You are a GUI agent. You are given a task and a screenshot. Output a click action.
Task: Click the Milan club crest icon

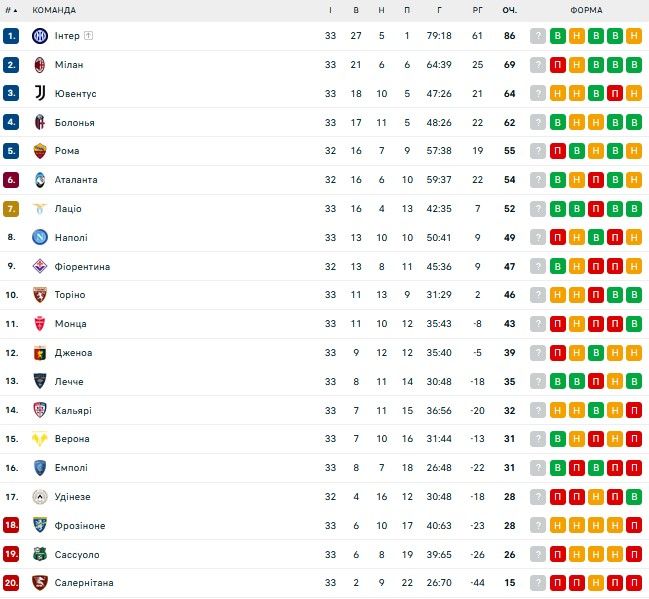click(40, 65)
